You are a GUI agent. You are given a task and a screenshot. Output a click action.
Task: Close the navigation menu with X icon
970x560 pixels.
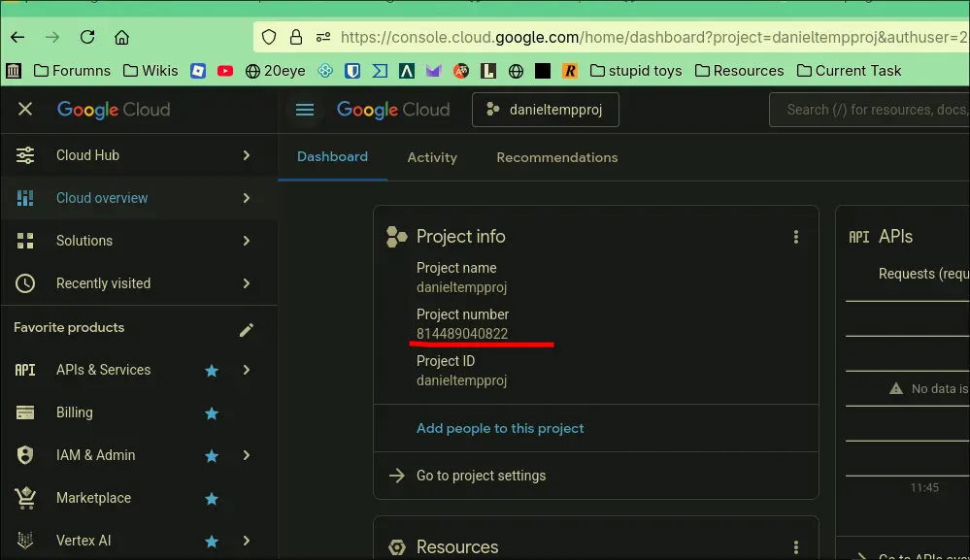(x=25, y=110)
